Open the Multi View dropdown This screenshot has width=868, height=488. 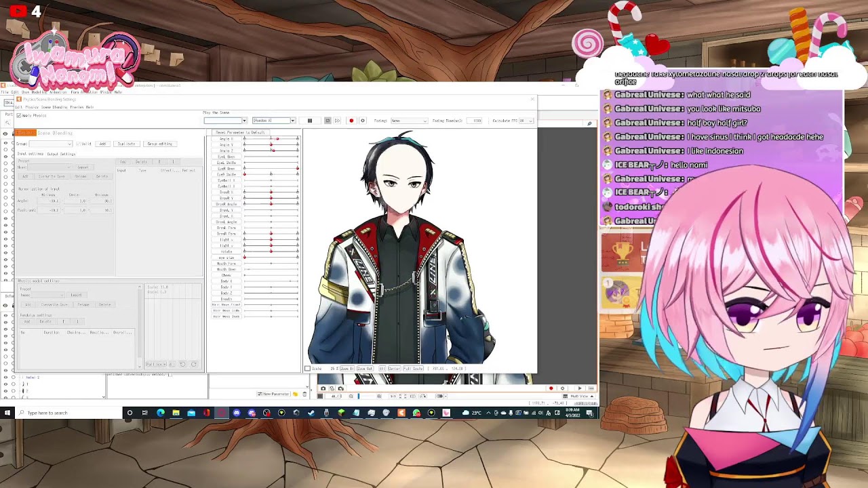click(x=579, y=396)
